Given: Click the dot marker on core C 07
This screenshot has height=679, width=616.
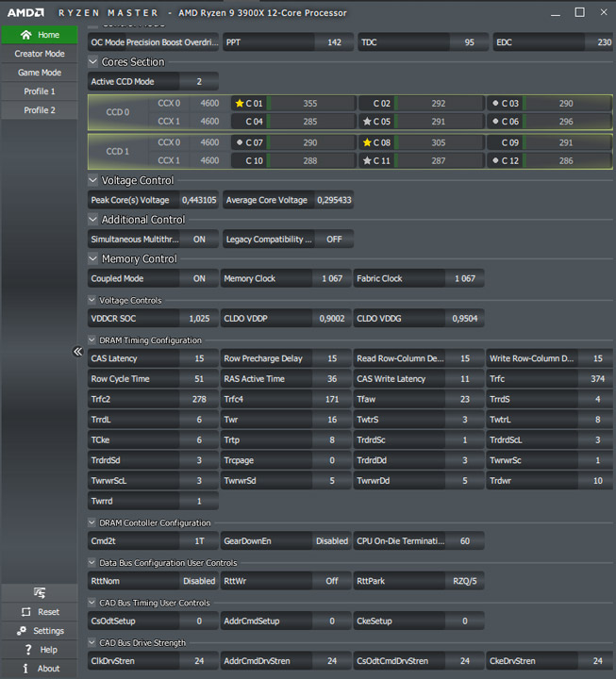Looking at the screenshot, I should (239, 142).
